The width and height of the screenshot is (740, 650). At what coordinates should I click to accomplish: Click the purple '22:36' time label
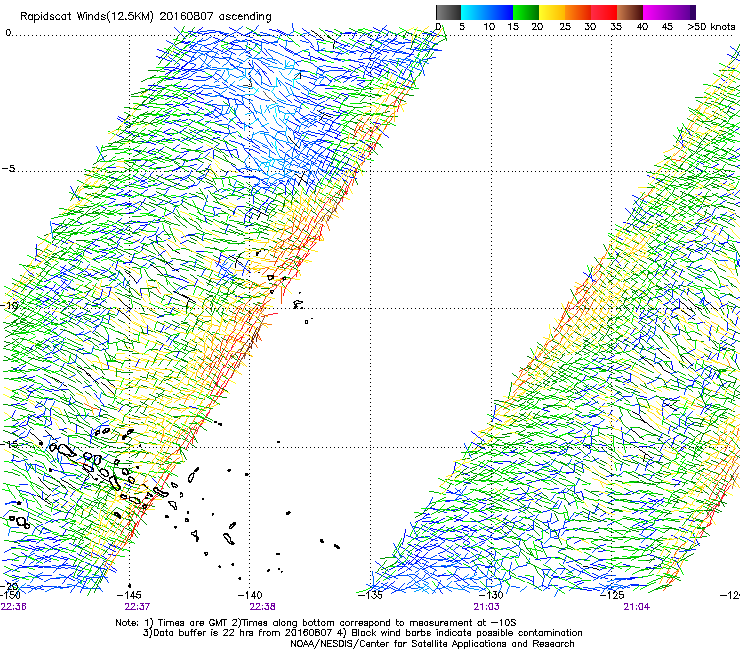14,607
